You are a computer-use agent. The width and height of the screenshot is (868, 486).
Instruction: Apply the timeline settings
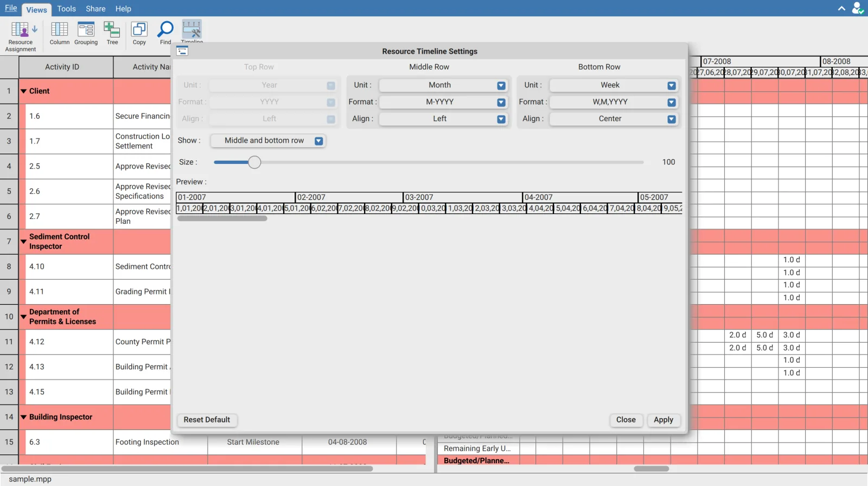pos(663,420)
